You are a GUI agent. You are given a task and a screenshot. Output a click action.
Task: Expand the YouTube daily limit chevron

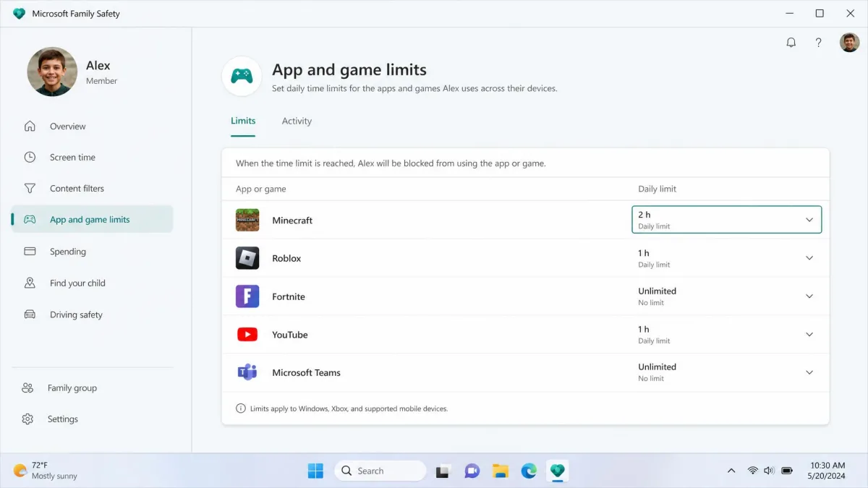coord(809,335)
